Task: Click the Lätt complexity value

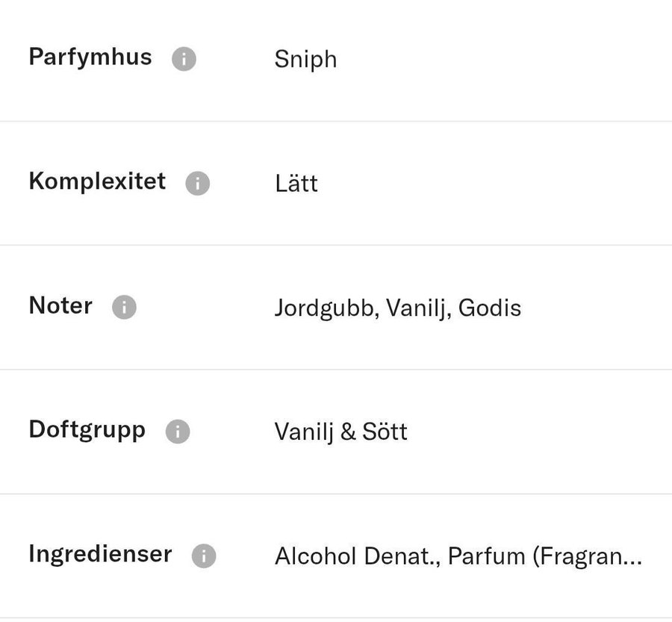Action: [296, 184]
